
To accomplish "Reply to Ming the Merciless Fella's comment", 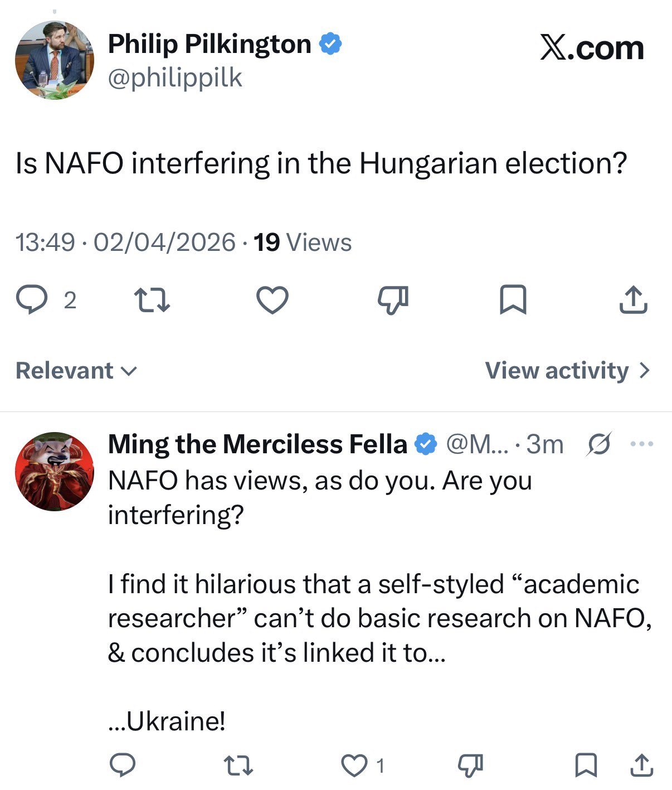I will (122, 765).
